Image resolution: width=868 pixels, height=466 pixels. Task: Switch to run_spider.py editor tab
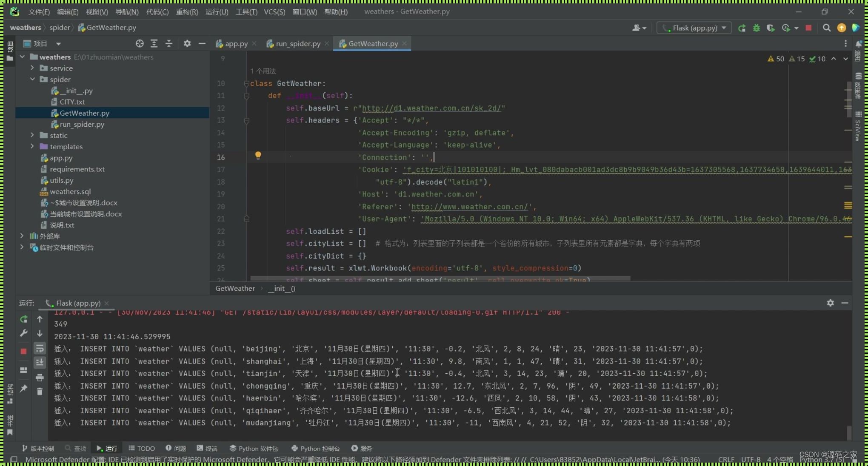(x=297, y=43)
